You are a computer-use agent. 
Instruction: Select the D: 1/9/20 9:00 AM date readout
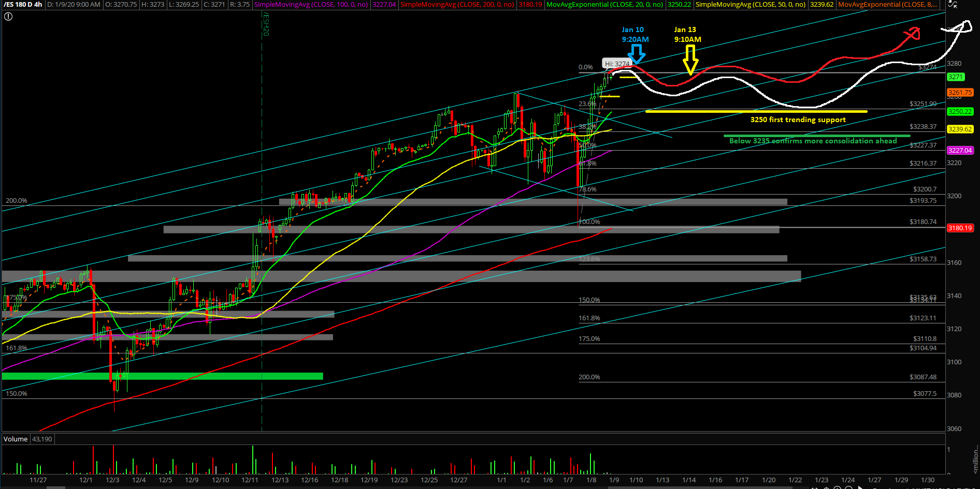74,5
